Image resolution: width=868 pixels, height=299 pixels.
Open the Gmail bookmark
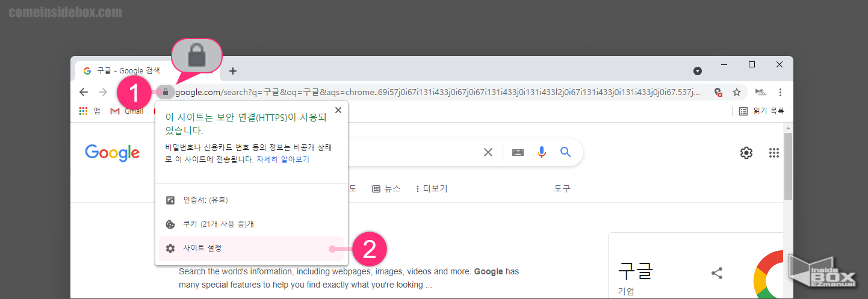127,111
